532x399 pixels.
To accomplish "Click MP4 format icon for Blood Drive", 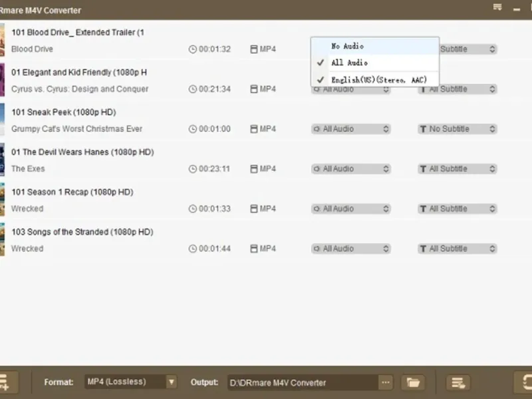I will pyautogui.click(x=254, y=49).
